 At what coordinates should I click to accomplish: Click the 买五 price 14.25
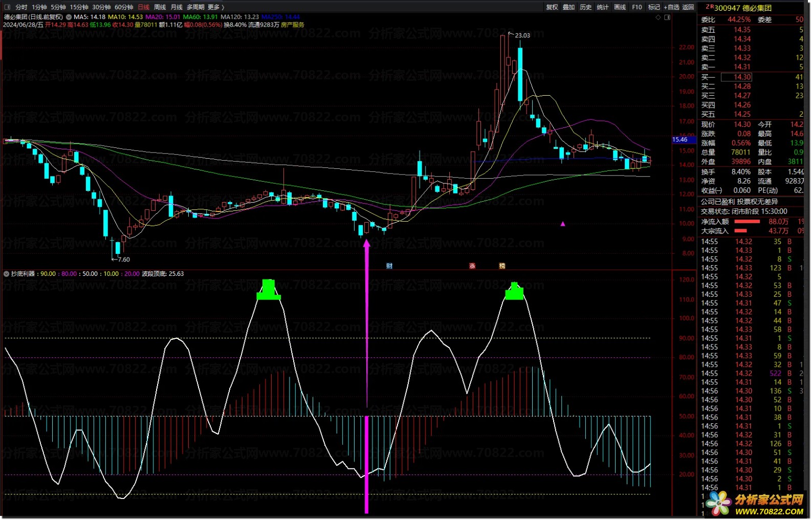[x=742, y=114]
